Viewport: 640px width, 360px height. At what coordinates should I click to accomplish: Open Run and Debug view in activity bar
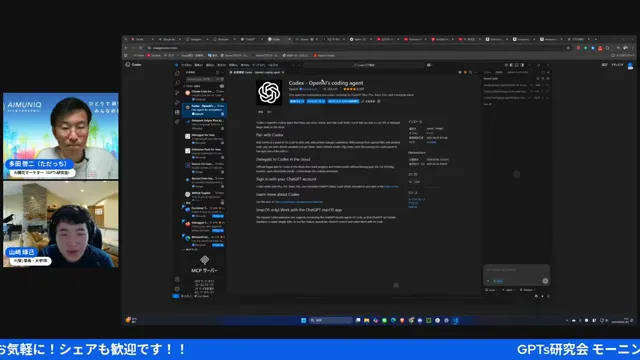click(177, 102)
